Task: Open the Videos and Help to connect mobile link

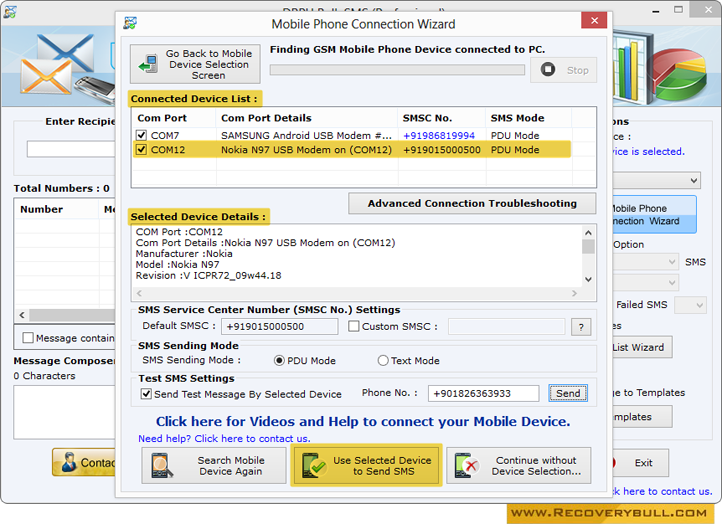Action: (x=363, y=421)
